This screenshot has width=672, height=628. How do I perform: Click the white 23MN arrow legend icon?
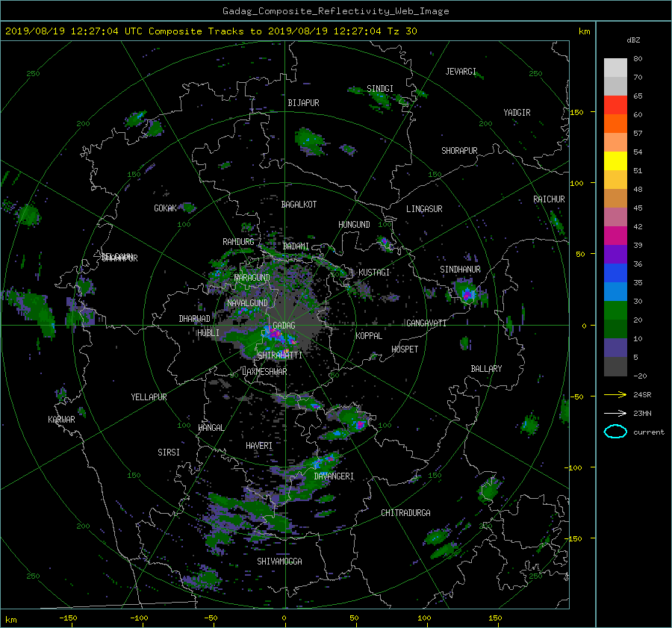coord(615,413)
